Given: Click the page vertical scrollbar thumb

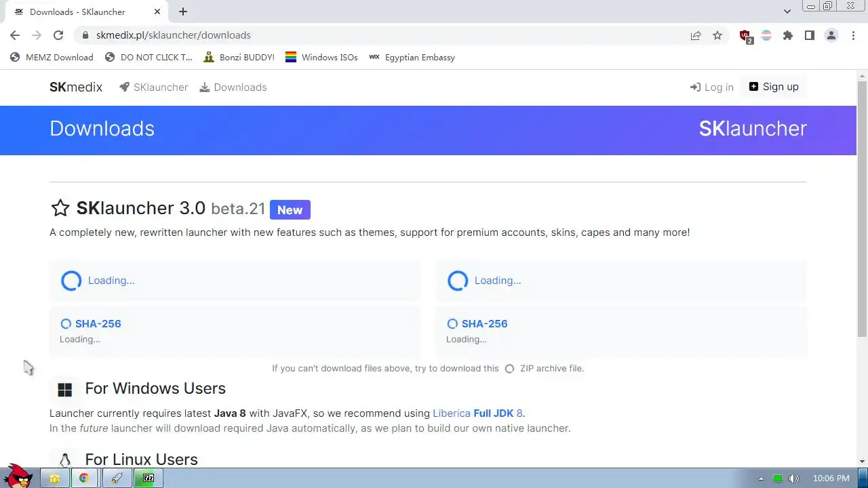Looking at the screenshot, I should [x=862, y=210].
